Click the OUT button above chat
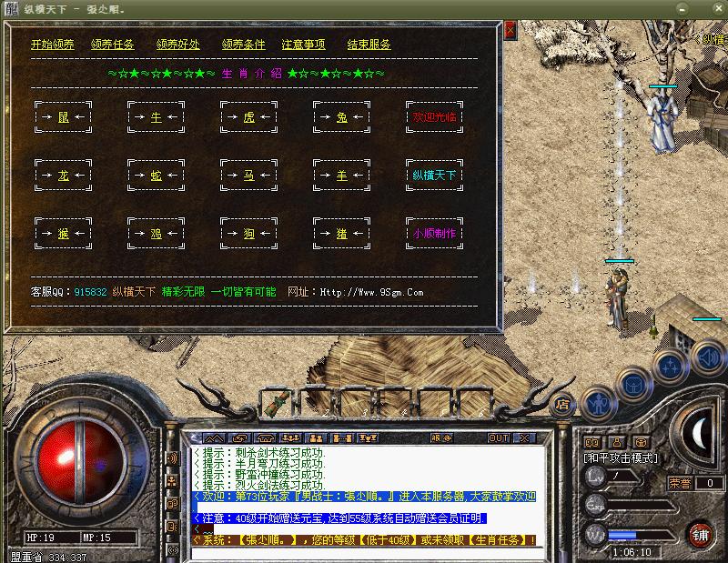 (x=499, y=437)
